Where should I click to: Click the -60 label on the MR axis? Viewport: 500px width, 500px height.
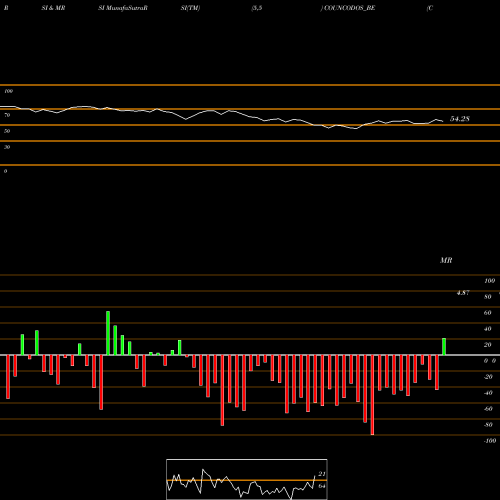[488, 409]
